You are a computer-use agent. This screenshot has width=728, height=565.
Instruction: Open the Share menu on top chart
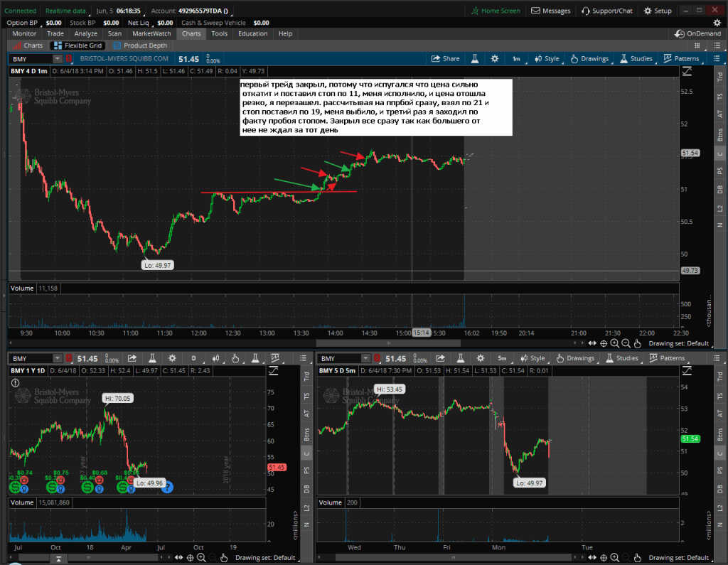click(446, 59)
